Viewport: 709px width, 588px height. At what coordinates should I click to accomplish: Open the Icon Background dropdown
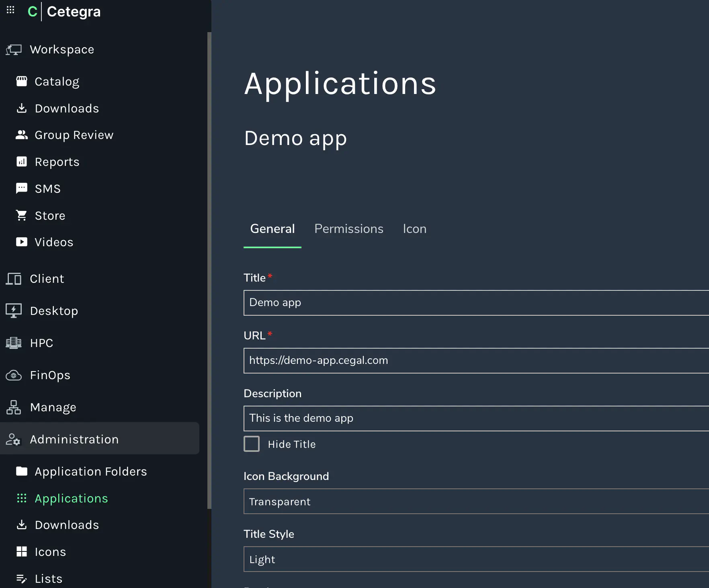476,501
